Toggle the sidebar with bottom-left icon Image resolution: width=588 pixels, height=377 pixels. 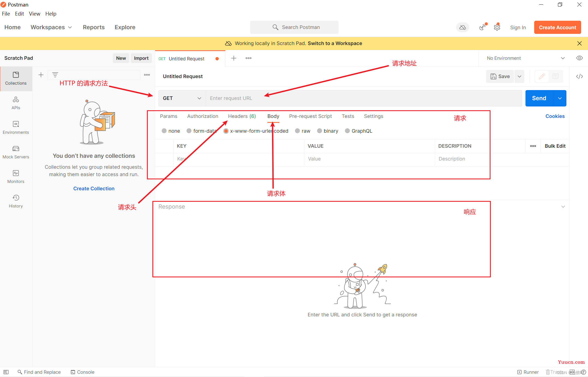pos(6,372)
